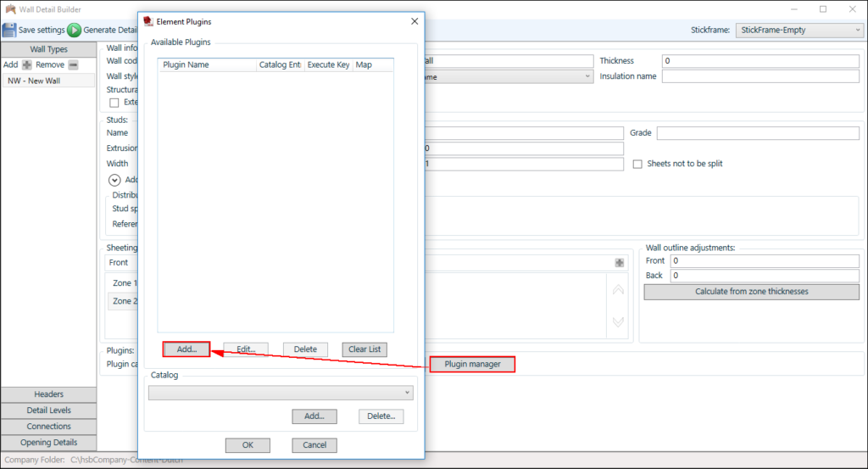Screen dimensions: 868x469
Task: Select NW - New Wall in list
Action: tap(48, 81)
